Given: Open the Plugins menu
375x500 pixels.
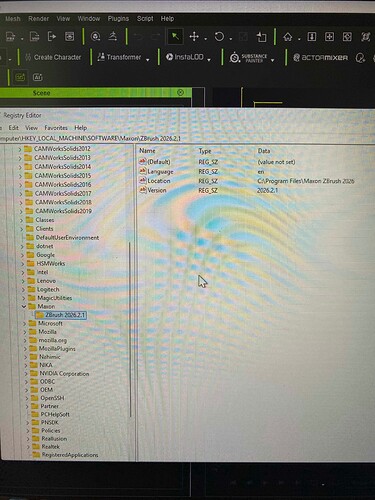Looking at the screenshot, I should point(118,19).
